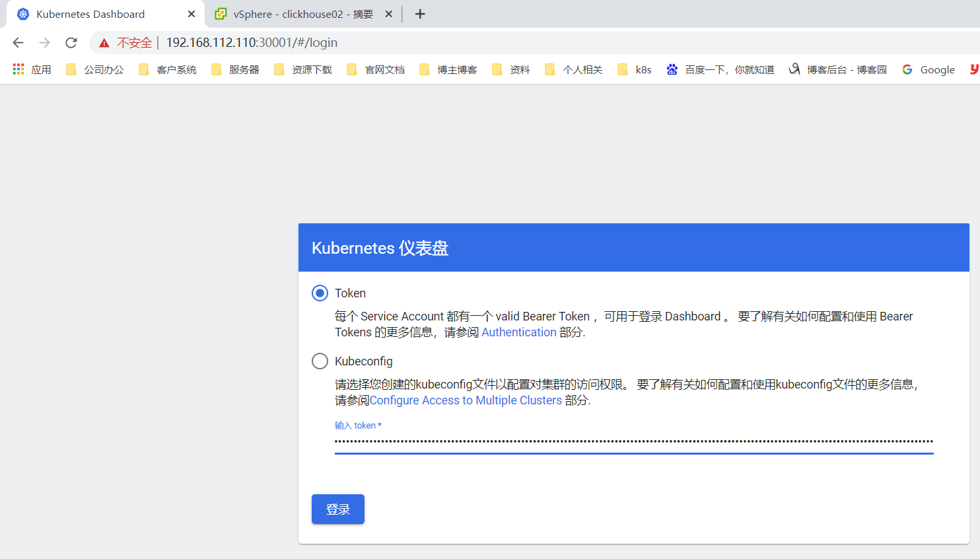
Task: Go back to the previous page
Action: [x=18, y=43]
